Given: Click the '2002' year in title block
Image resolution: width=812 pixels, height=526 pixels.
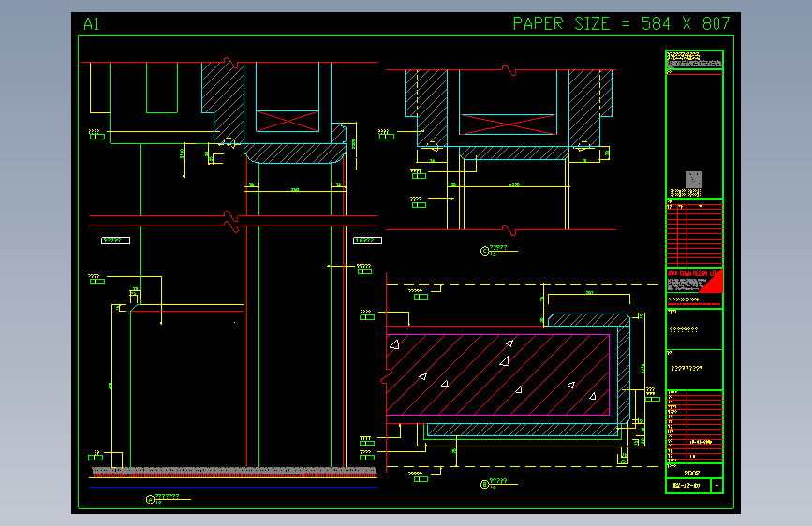Looking at the screenshot, I should (x=692, y=474).
